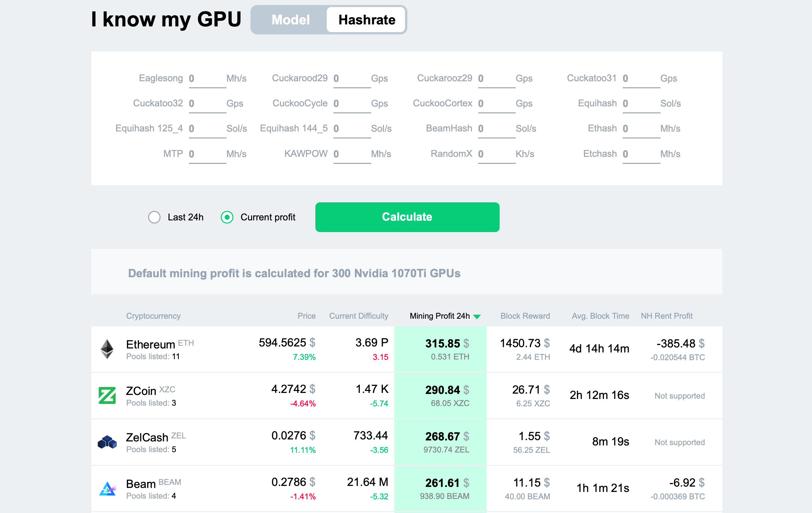Click the Model tab button
The image size is (812, 513).
[x=289, y=19]
